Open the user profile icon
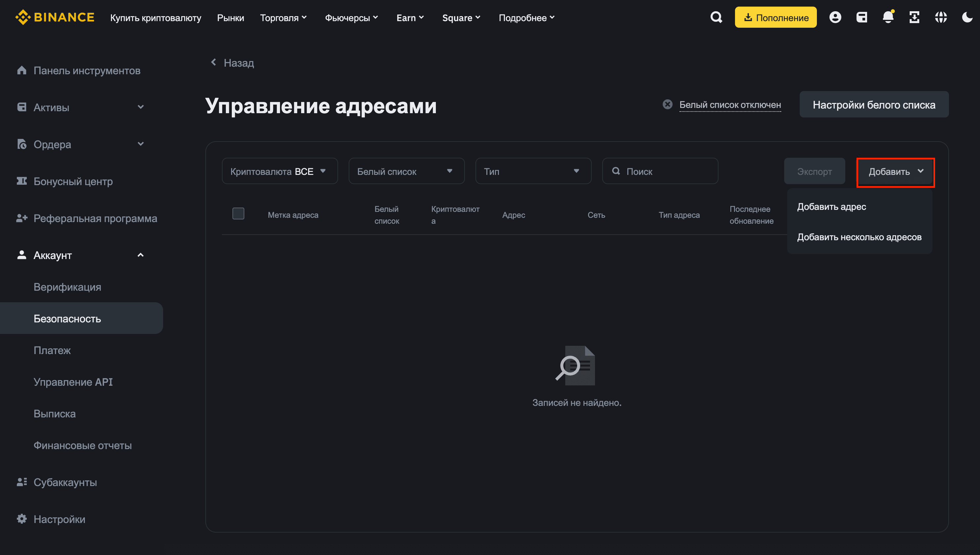Viewport: 980px width, 555px height. point(835,17)
